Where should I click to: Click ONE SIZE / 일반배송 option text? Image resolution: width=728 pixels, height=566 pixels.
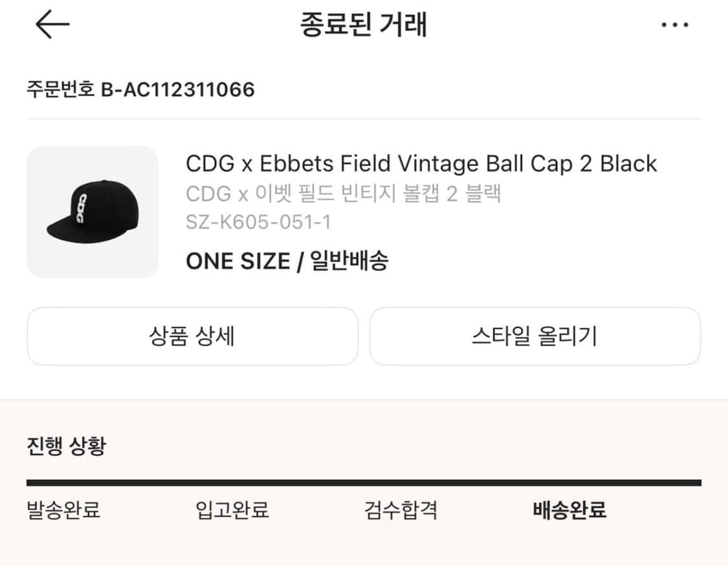click(x=287, y=261)
